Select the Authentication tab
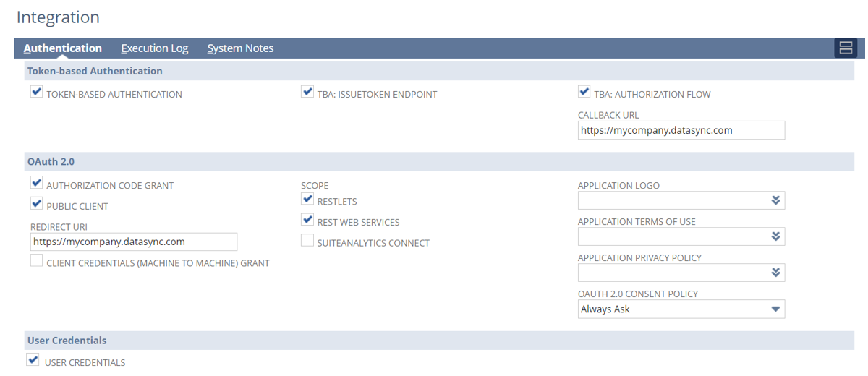 coord(63,48)
